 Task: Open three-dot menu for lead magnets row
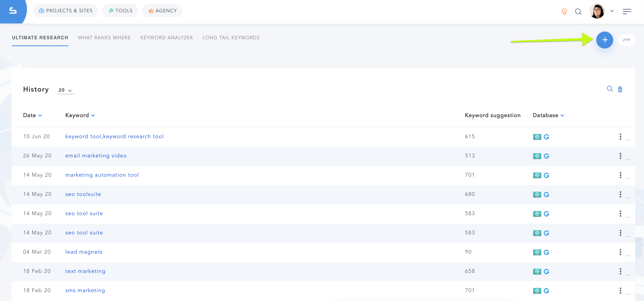(x=620, y=252)
